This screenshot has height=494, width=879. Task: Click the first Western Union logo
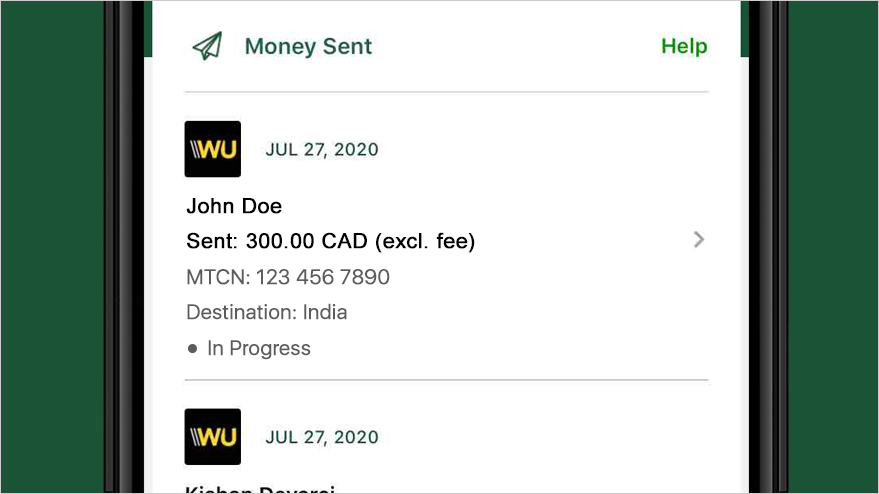[213, 149]
